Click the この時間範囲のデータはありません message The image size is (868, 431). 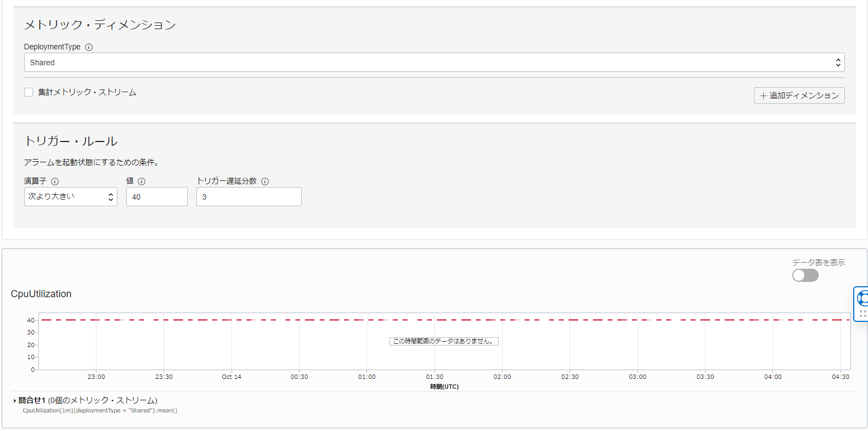tap(444, 341)
